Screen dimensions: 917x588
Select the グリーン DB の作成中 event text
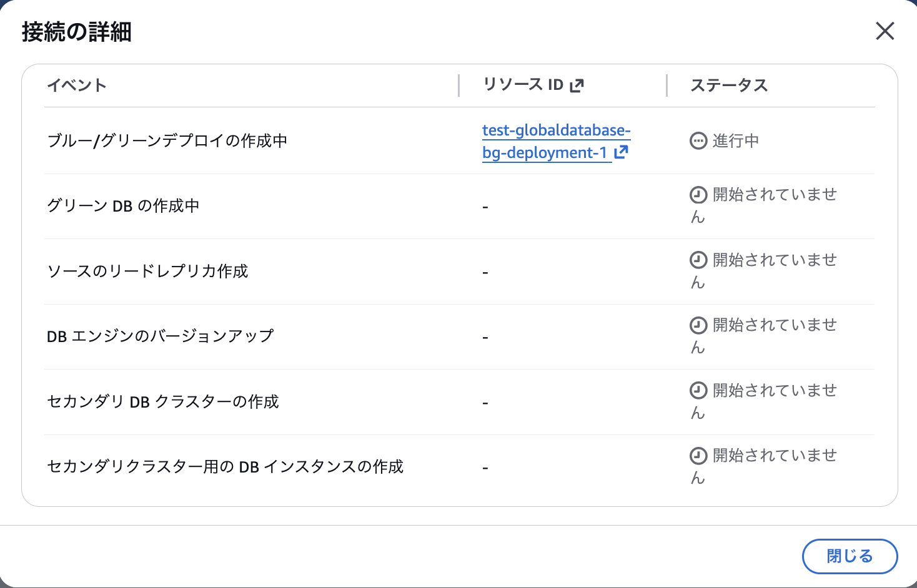click(x=123, y=206)
